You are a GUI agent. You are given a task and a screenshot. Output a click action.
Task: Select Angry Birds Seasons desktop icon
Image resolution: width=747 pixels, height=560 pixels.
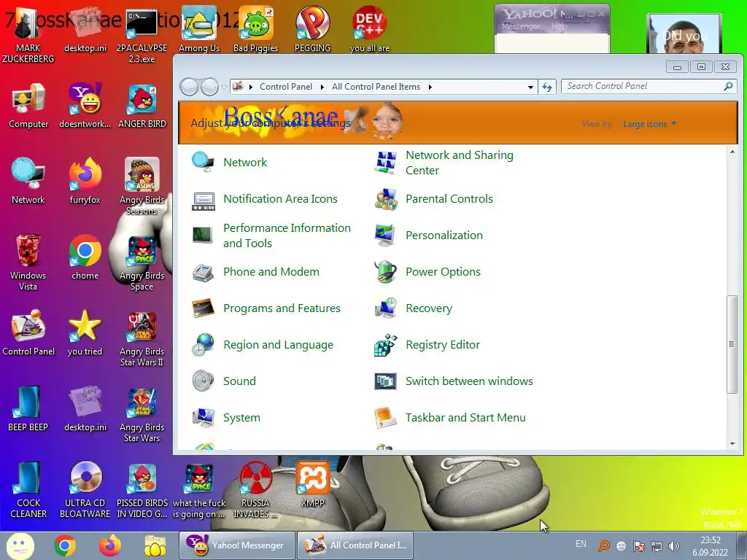pyautogui.click(x=142, y=186)
